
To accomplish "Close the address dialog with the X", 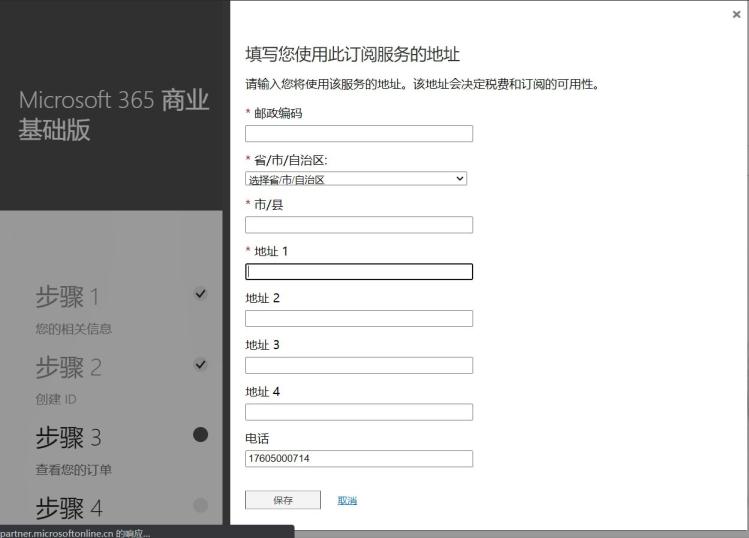I will [x=736, y=14].
